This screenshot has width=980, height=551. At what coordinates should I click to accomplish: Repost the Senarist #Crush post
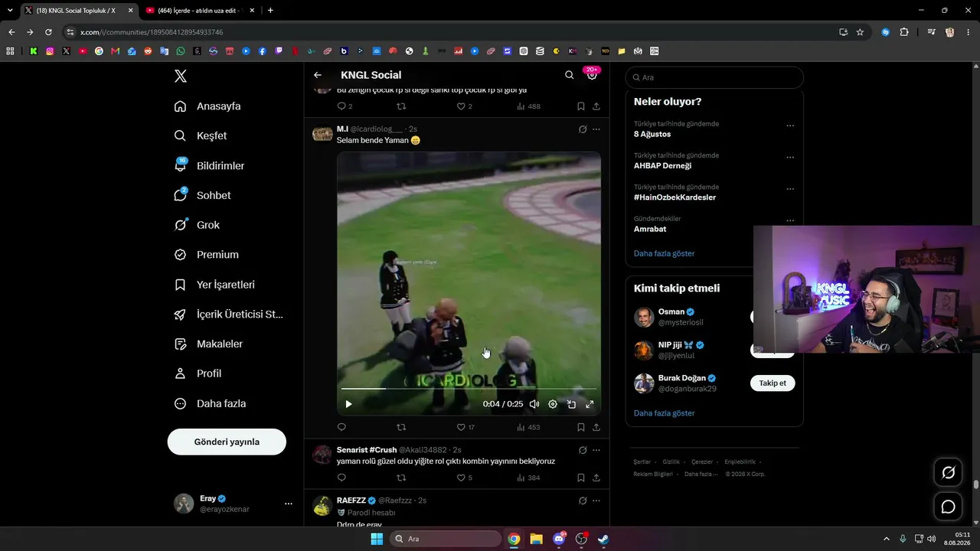click(401, 478)
